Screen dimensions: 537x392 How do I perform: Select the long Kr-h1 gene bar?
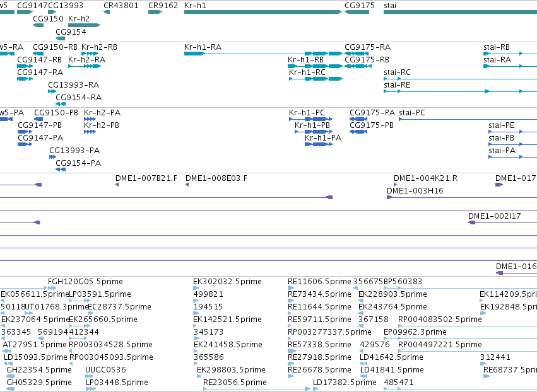(263, 12)
